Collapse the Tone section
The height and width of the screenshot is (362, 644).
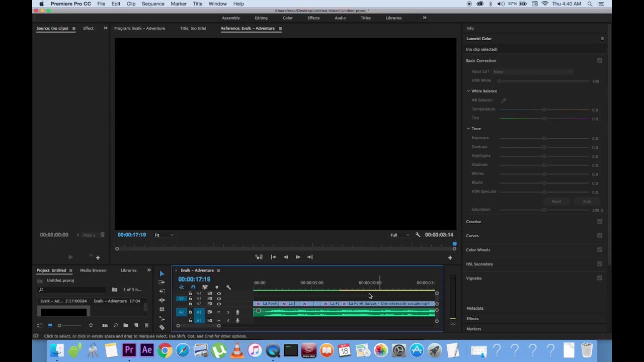[468, 129]
